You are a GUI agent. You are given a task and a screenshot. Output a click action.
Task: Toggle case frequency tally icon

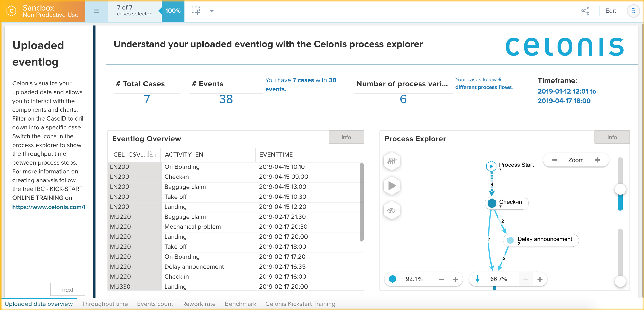392,161
